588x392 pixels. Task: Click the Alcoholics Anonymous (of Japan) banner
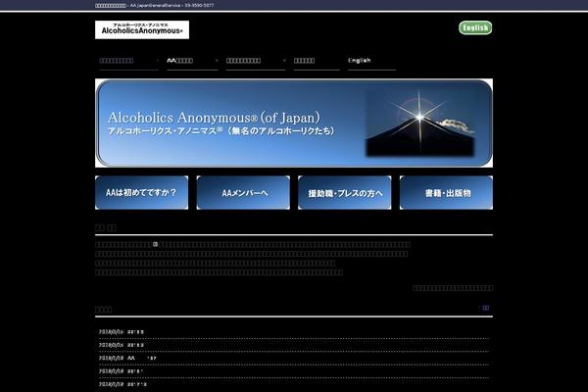294,123
